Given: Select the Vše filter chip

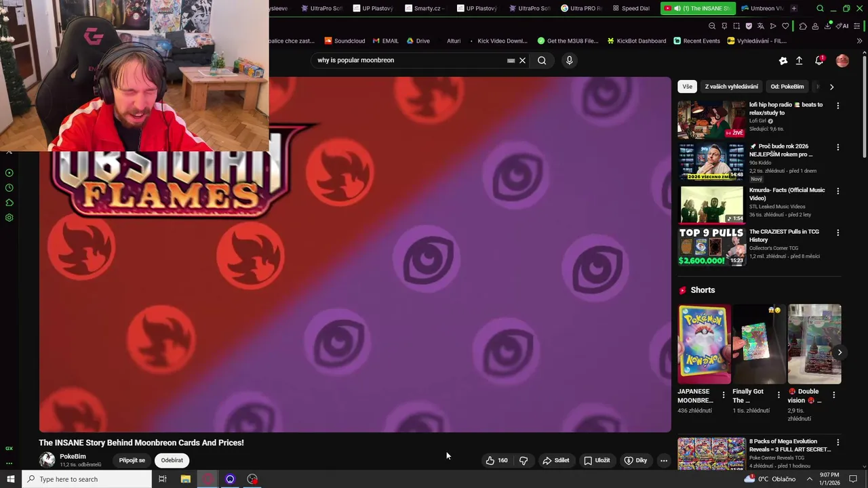Looking at the screenshot, I should point(688,87).
